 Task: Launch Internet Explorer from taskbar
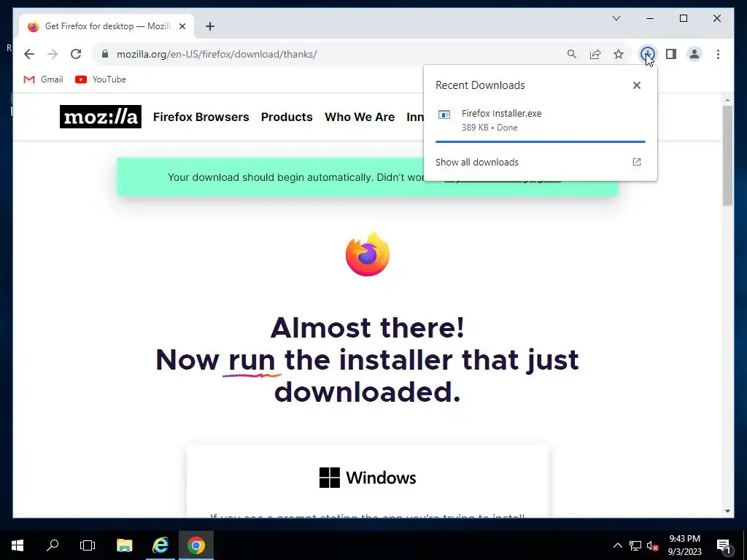pos(160,545)
